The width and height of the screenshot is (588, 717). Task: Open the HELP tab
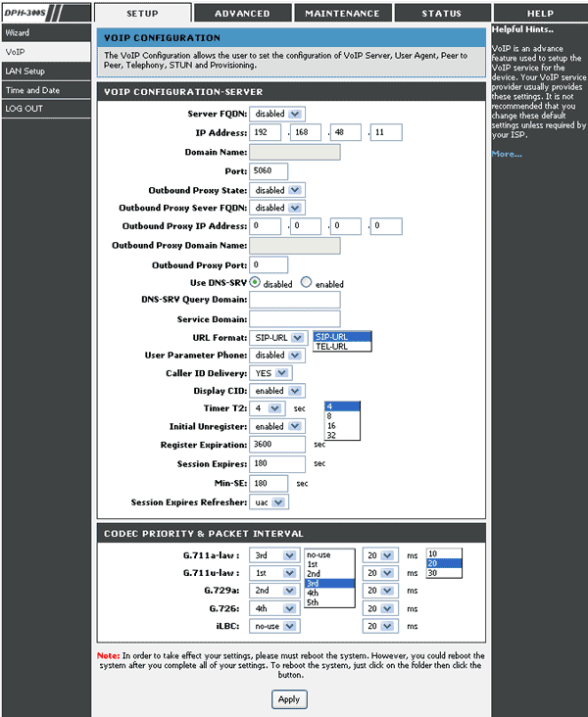click(x=540, y=13)
